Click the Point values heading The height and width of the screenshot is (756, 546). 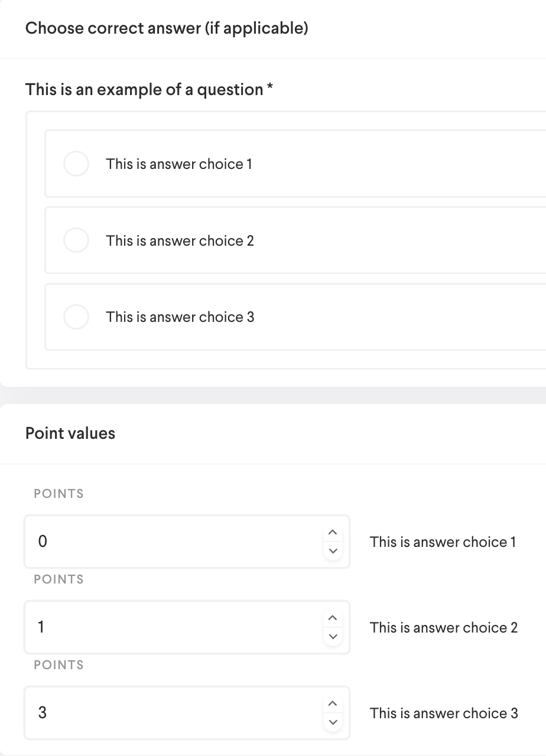[x=70, y=433]
